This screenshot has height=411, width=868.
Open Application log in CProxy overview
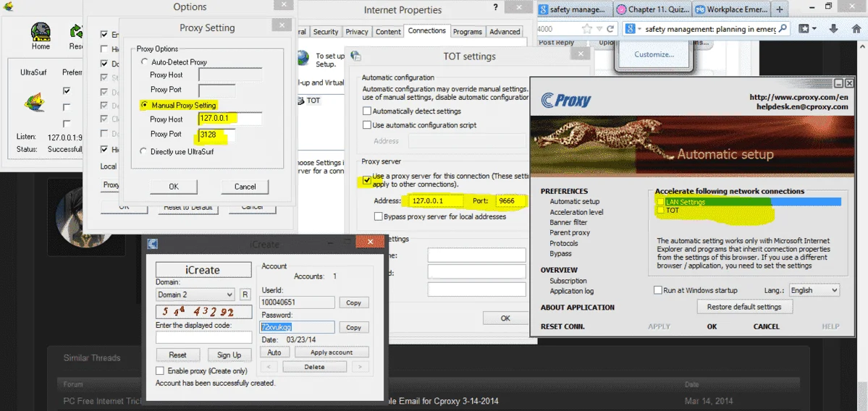(x=571, y=291)
